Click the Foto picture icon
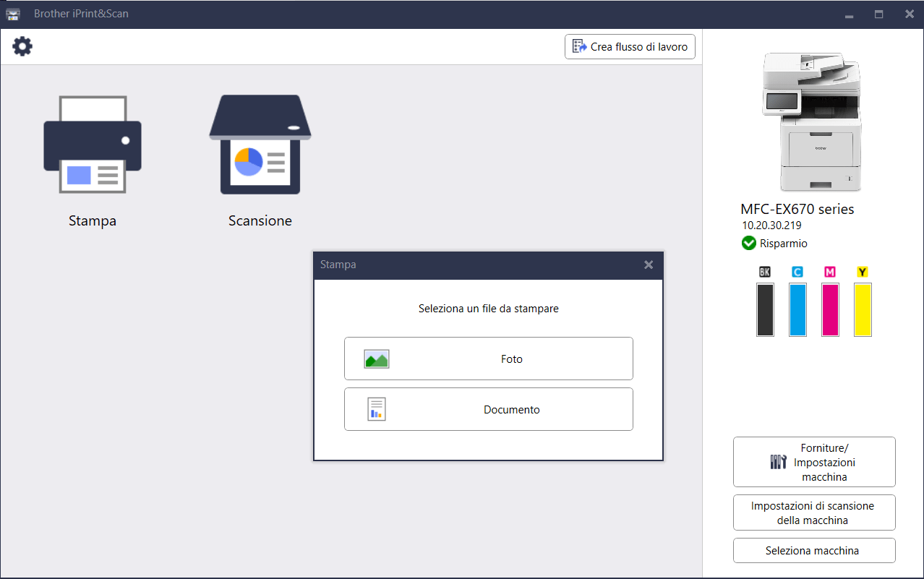 [x=377, y=359]
